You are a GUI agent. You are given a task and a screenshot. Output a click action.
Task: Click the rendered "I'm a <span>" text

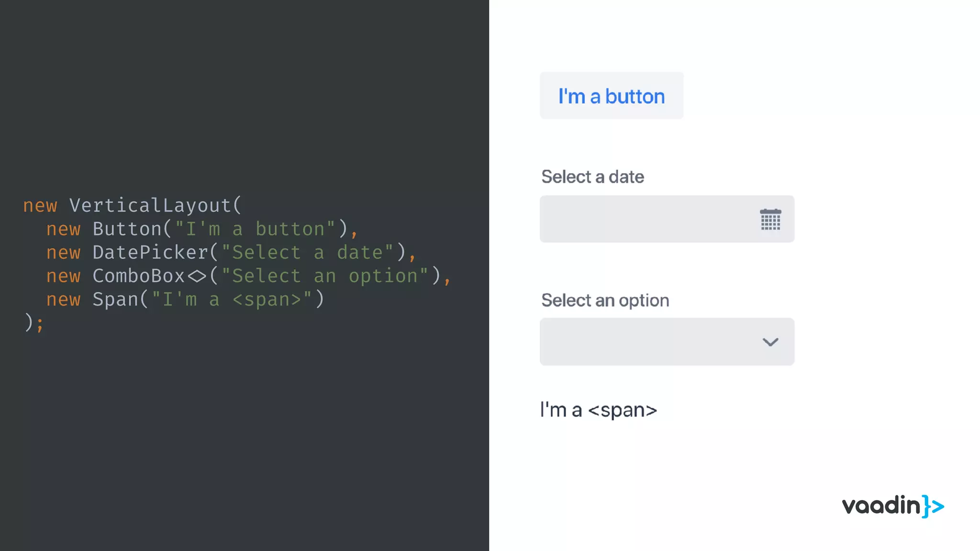[x=598, y=410]
